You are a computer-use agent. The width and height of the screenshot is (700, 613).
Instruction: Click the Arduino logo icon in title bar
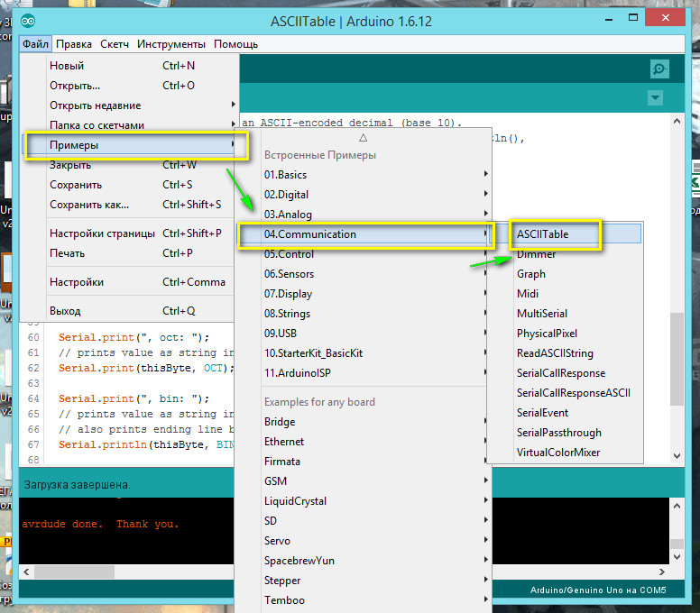pyautogui.click(x=28, y=21)
